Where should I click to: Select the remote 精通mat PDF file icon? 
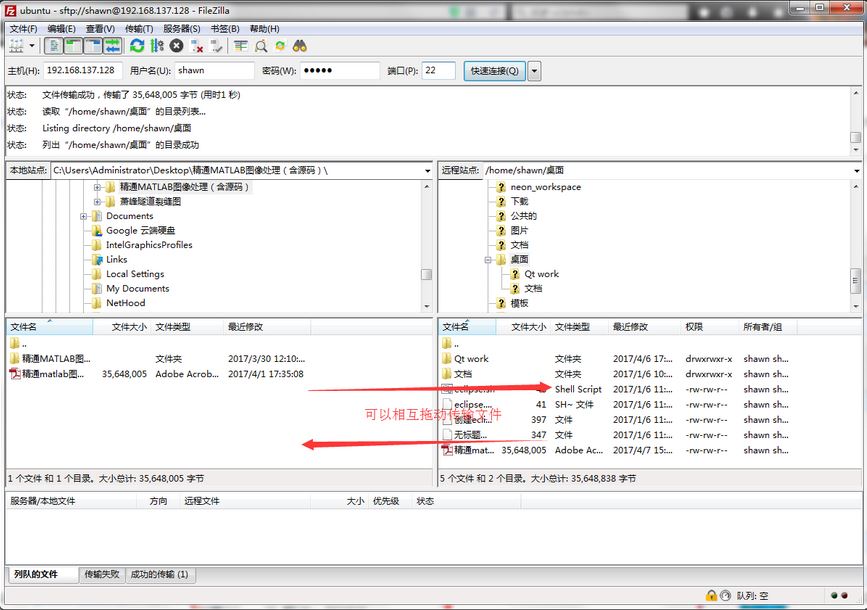coord(447,450)
